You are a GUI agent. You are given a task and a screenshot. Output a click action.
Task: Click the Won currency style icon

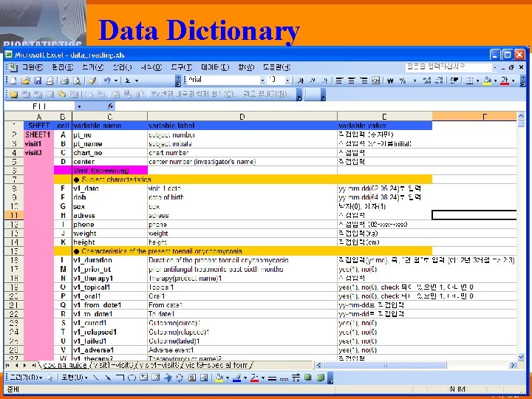click(391, 81)
